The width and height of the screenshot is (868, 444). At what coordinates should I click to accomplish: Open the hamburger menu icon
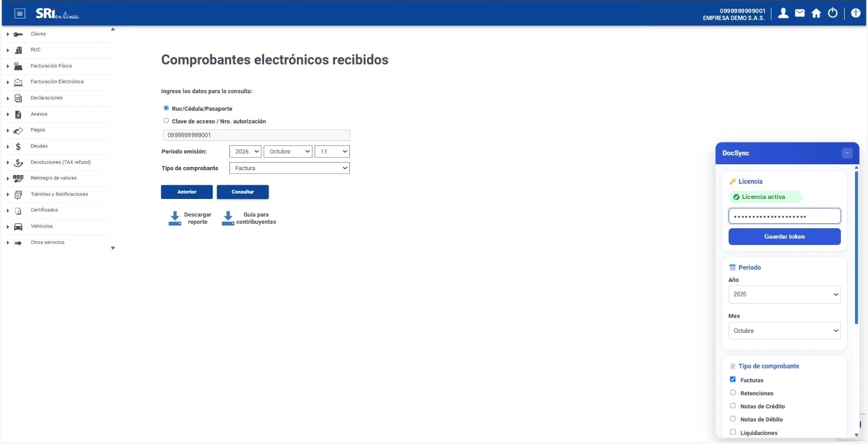[20, 14]
